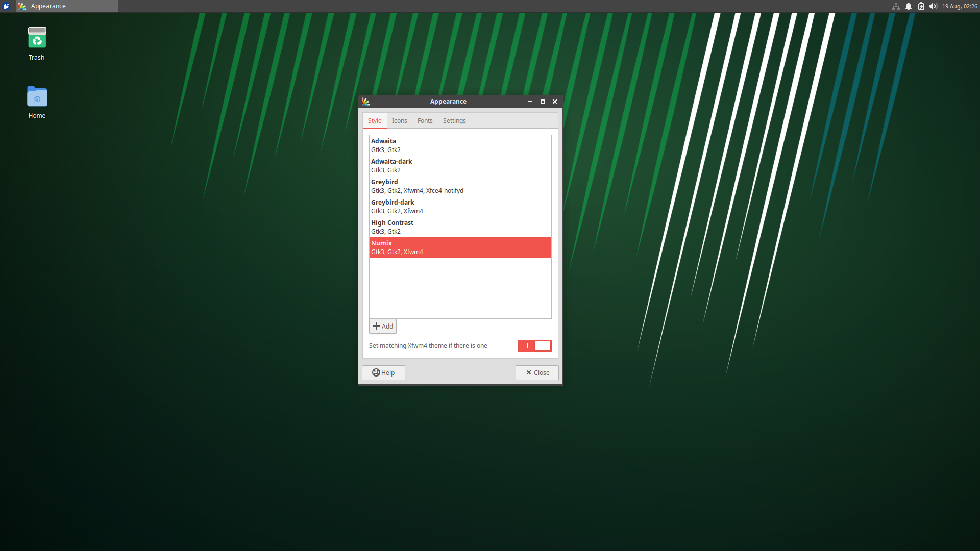Click the battery power tray icon

[x=921, y=6]
